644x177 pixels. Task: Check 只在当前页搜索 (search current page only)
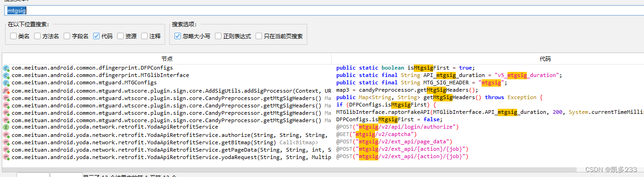259,36
